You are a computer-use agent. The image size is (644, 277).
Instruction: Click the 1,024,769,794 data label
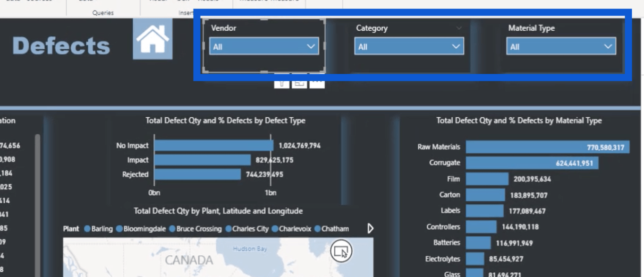(300, 146)
